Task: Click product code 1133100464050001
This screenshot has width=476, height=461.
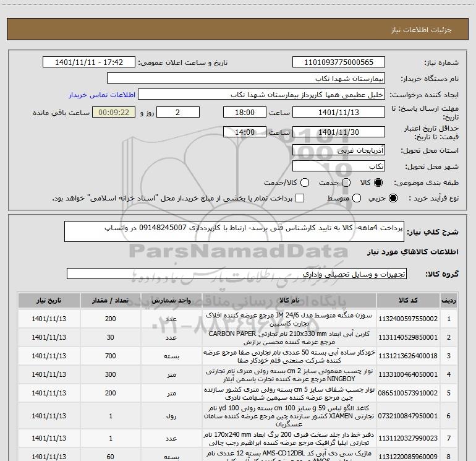Action: point(408,374)
